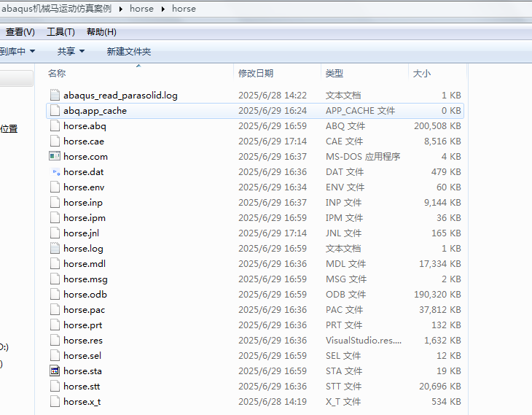Click the horse.stt file icon
Image resolution: width=532 pixels, height=415 pixels.
[x=55, y=386]
